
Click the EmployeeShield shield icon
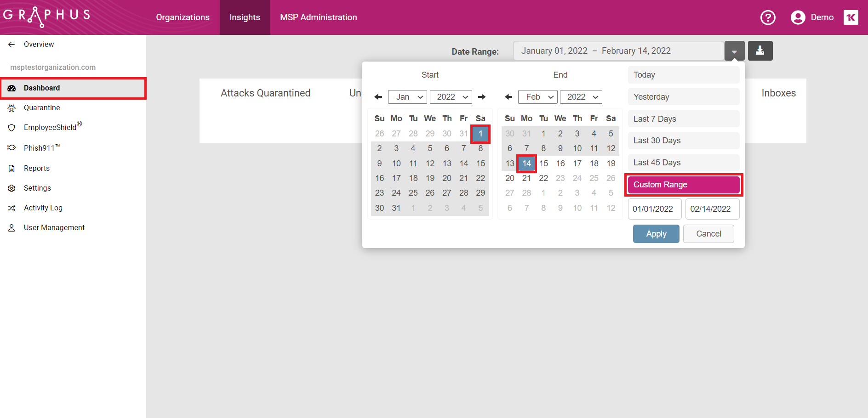click(x=12, y=128)
